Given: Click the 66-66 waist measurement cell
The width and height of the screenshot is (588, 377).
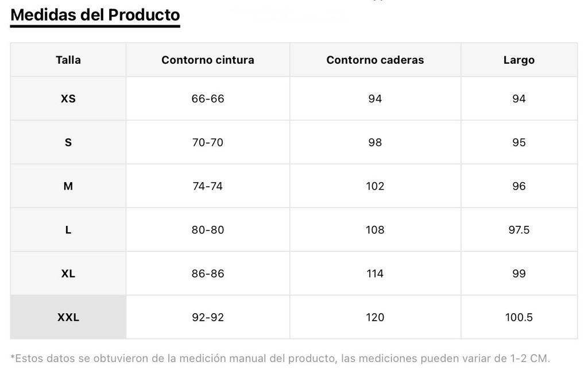Looking at the screenshot, I should (208, 99).
